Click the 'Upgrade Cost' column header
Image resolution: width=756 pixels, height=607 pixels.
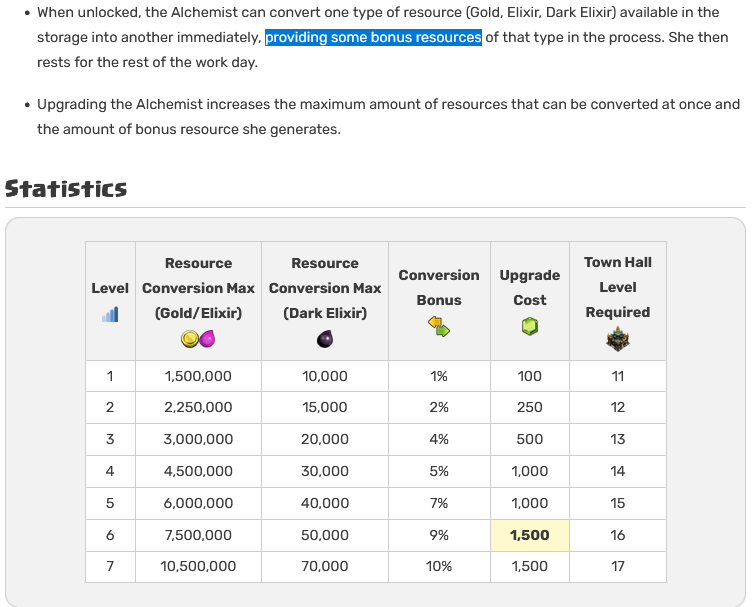coord(530,287)
